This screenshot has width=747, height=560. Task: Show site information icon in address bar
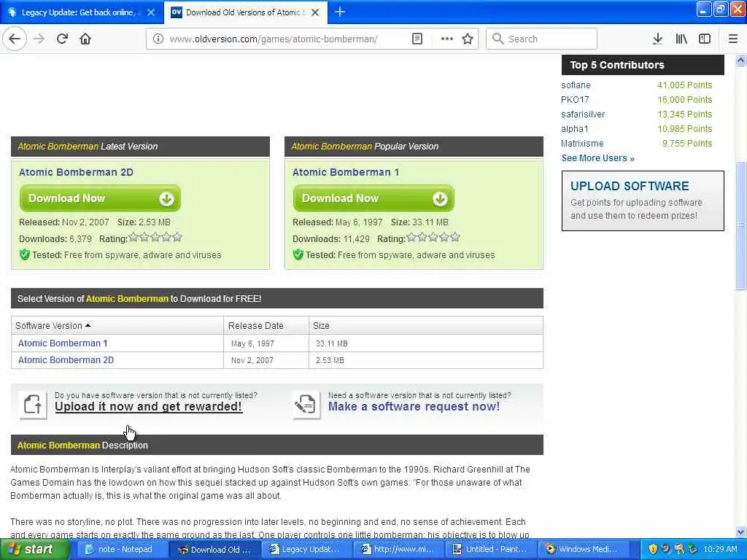click(x=158, y=39)
